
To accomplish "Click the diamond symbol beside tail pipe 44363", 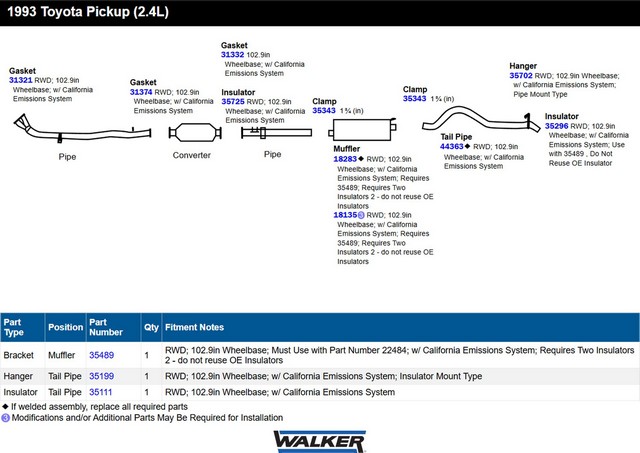I will 467,146.
